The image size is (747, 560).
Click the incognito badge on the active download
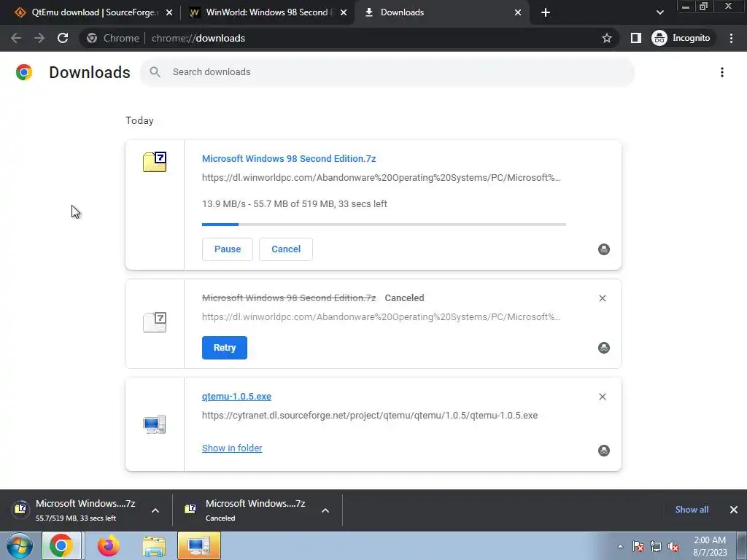tap(603, 249)
